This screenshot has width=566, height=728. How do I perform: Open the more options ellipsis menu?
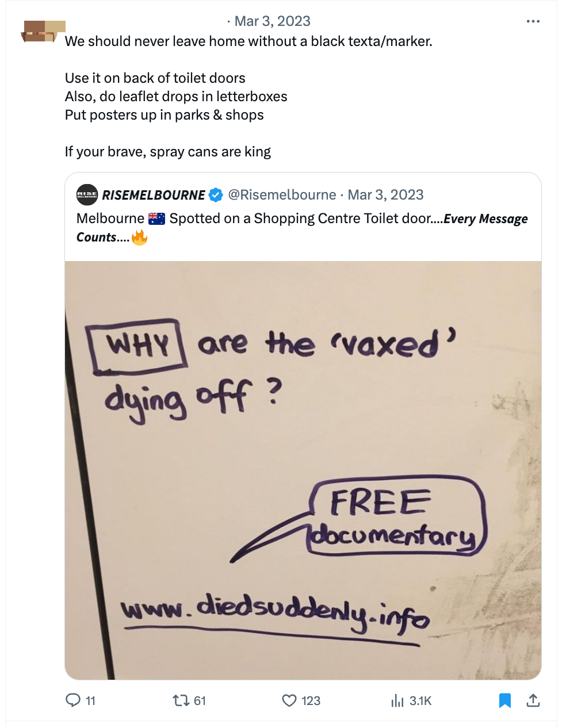(x=533, y=22)
